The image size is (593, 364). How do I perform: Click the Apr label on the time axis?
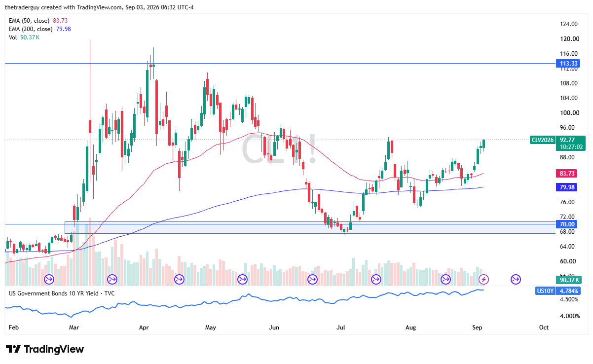pos(144,328)
